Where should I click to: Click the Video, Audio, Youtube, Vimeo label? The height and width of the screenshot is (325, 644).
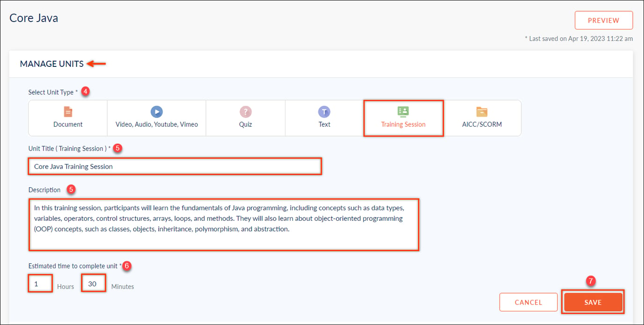157,124
